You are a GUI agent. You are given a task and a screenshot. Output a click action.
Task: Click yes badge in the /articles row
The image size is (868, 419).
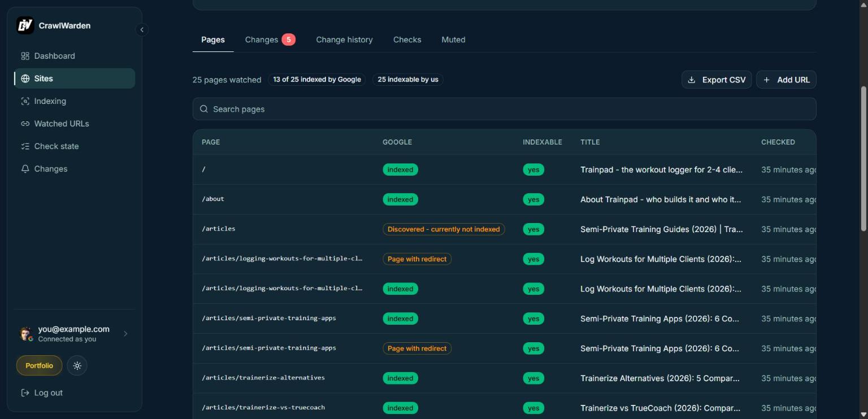533,229
